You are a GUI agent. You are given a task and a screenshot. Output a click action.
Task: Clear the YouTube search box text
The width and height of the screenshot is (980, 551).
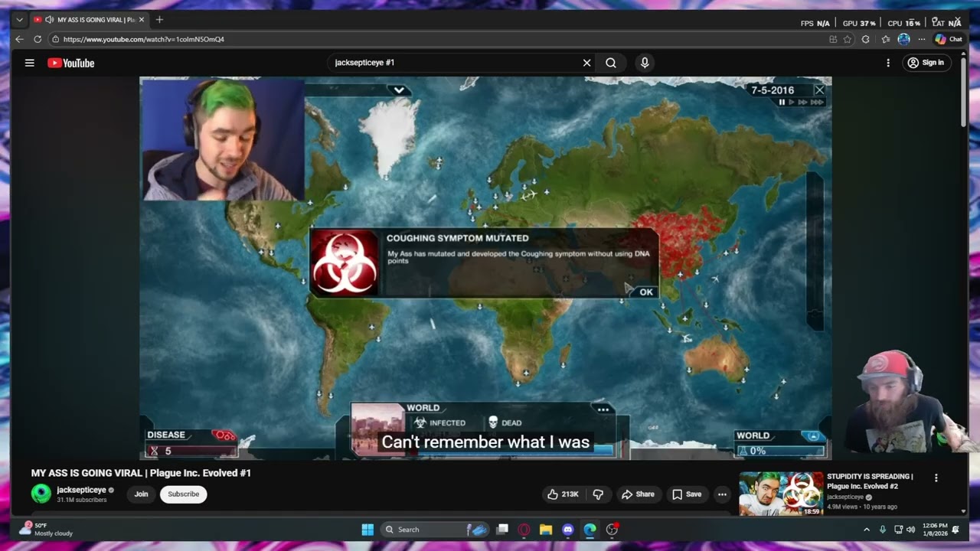click(x=587, y=63)
